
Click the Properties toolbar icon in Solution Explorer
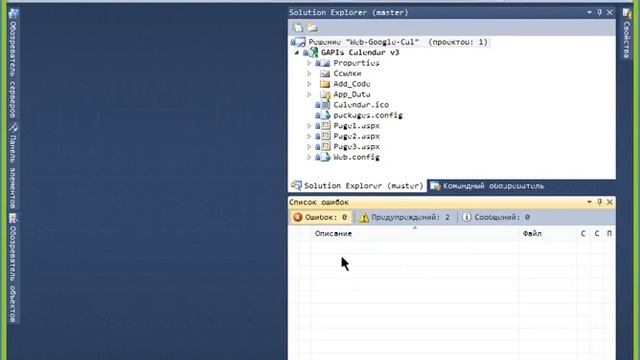click(x=298, y=27)
